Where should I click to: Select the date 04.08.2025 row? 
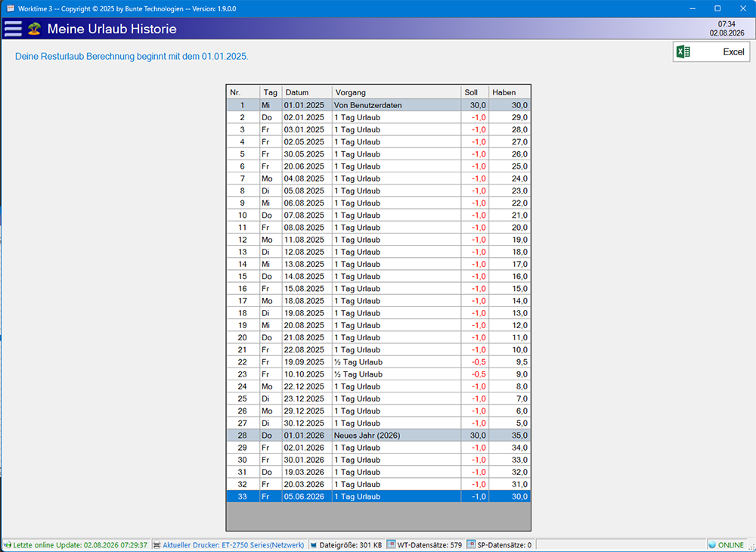(x=379, y=178)
